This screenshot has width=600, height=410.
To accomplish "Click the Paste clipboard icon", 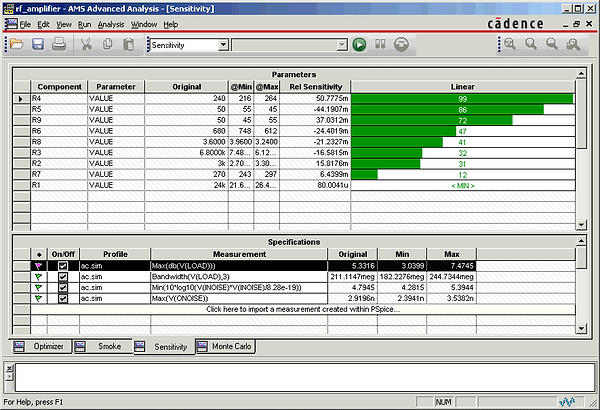I will pos(129,44).
